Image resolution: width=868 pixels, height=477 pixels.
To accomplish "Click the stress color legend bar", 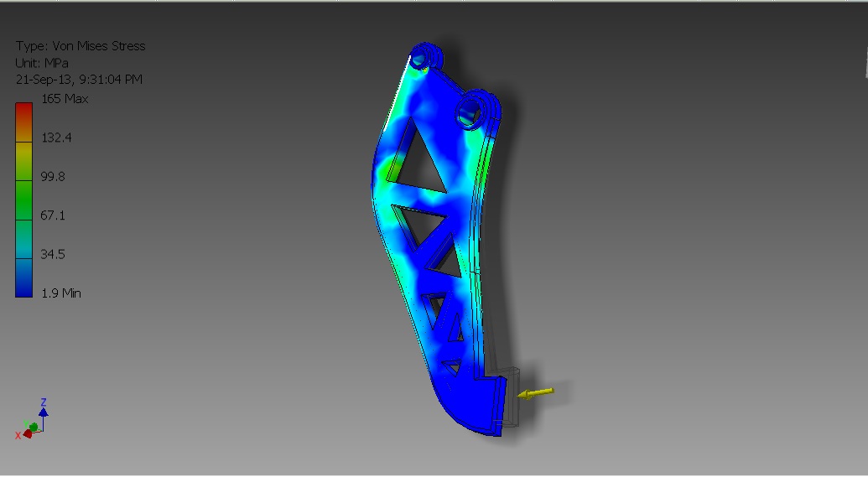I will click(23, 200).
